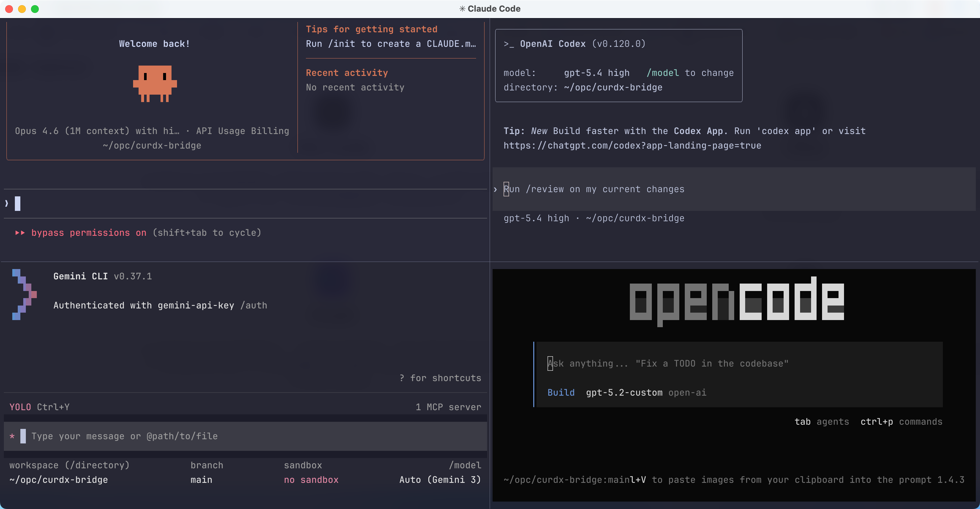980x509 pixels.
Task: Click the /model command in Codex header
Action: [x=663, y=73]
